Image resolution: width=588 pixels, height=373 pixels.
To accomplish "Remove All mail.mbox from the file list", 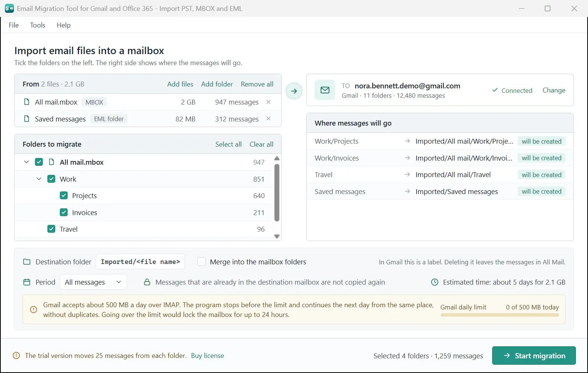I will (x=268, y=102).
